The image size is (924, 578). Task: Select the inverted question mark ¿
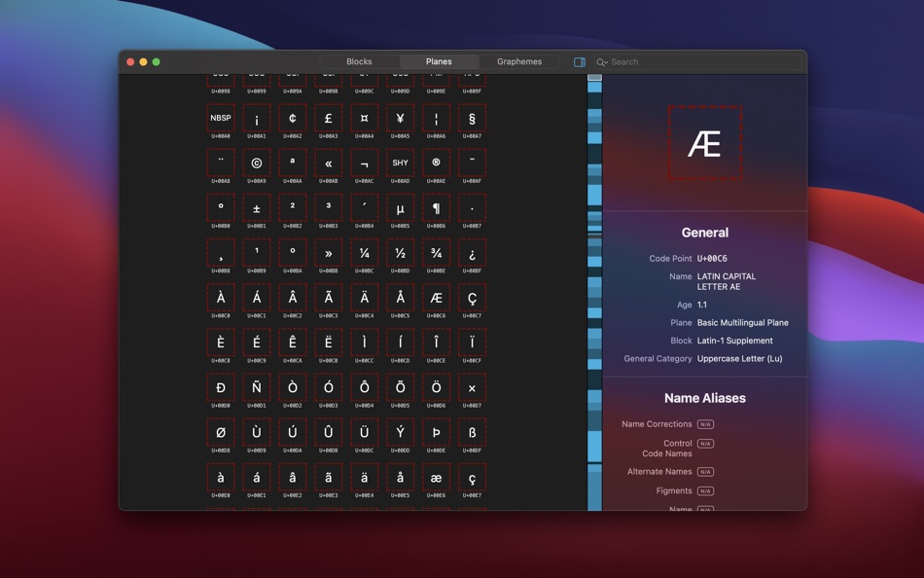click(x=472, y=252)
